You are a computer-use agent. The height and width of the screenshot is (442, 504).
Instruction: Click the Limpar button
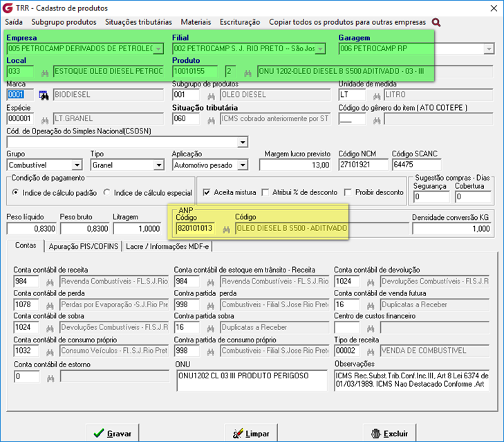251,433
